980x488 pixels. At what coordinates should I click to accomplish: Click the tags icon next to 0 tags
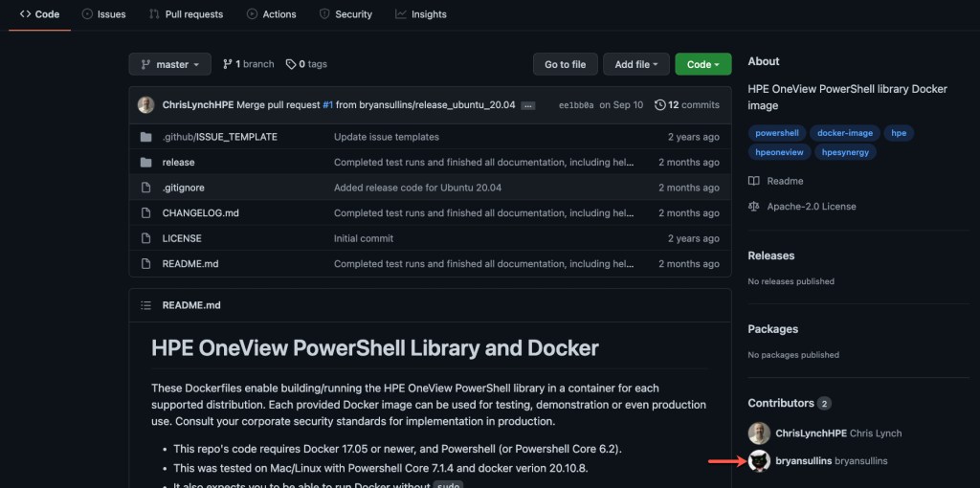(291, 64)
